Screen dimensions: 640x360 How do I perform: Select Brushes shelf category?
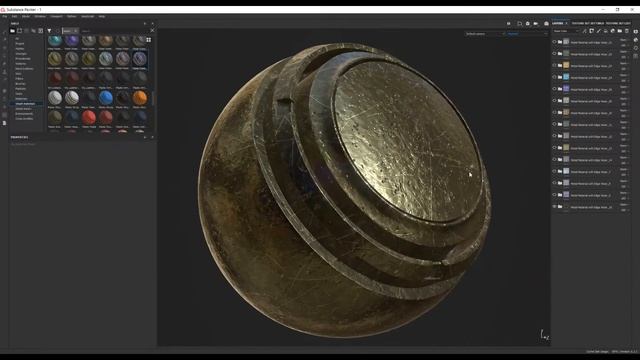pyautogui.click(x=20, y=84)
